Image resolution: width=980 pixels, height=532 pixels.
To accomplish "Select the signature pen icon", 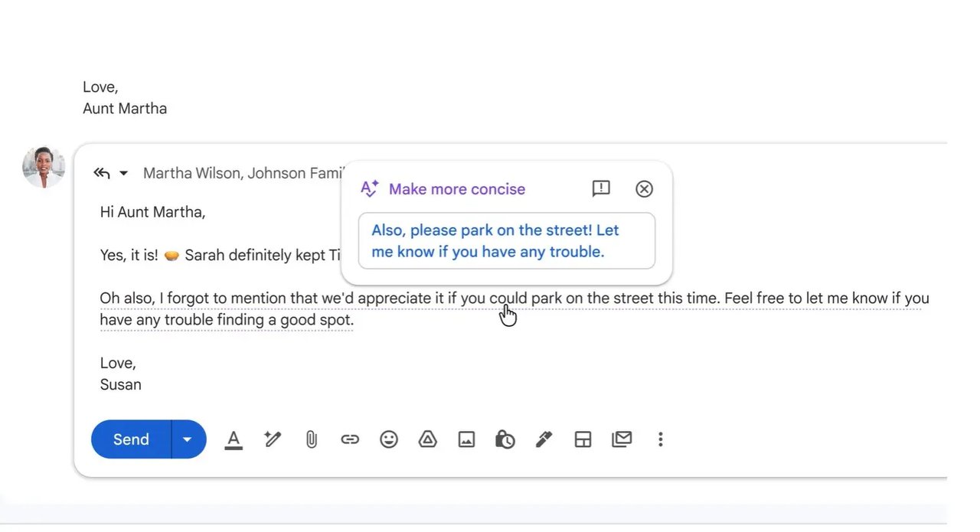I will point(544,439).
